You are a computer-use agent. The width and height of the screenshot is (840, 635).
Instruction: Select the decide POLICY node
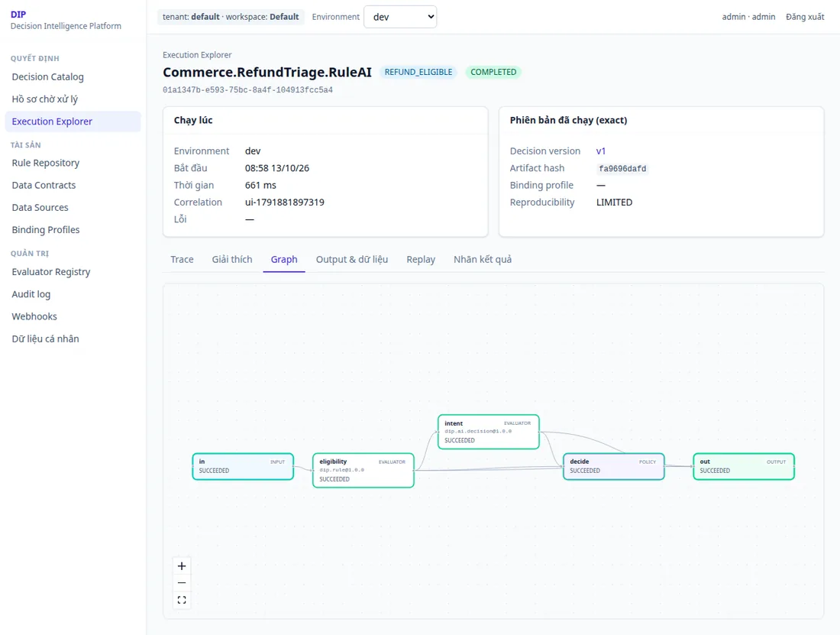click(614, 467)
